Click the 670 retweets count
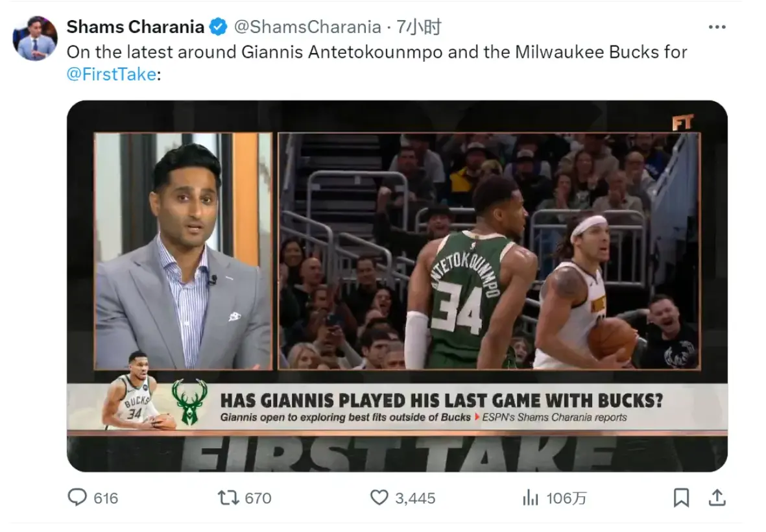 (258, 498)
